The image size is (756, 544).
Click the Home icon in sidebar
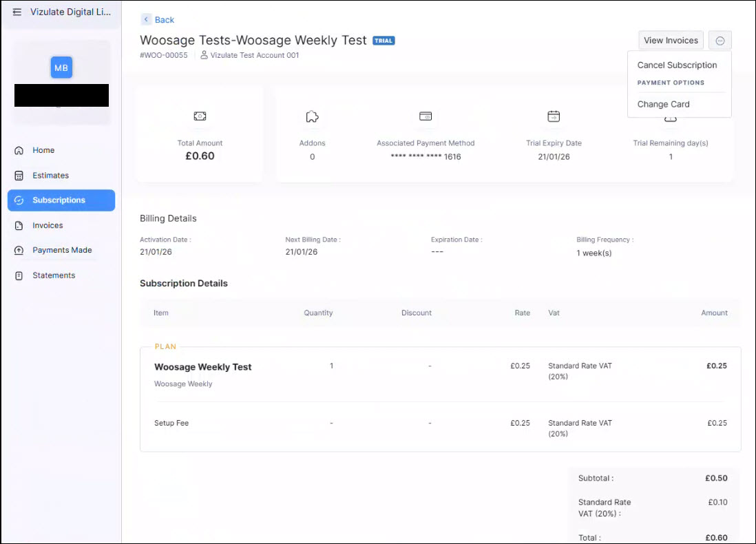(19, 150)
